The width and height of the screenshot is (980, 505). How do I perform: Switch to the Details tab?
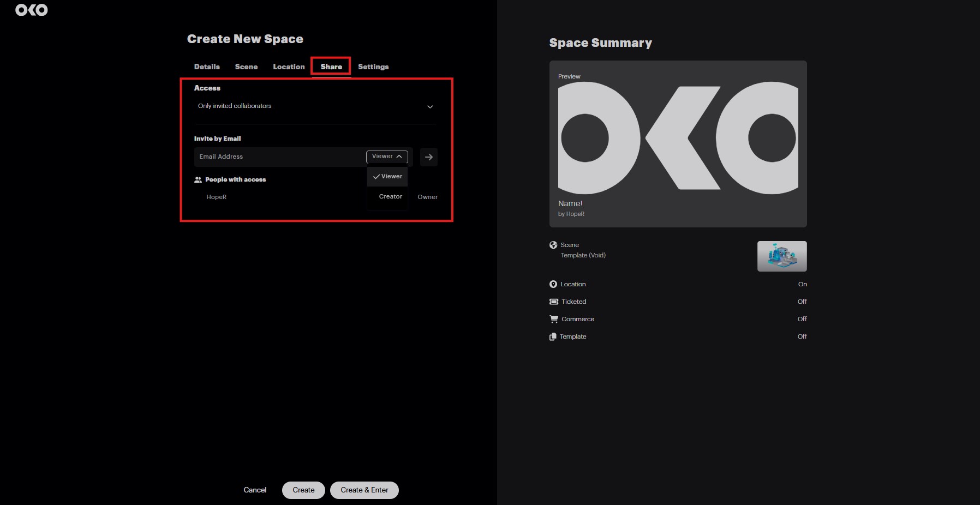(207, 67)
